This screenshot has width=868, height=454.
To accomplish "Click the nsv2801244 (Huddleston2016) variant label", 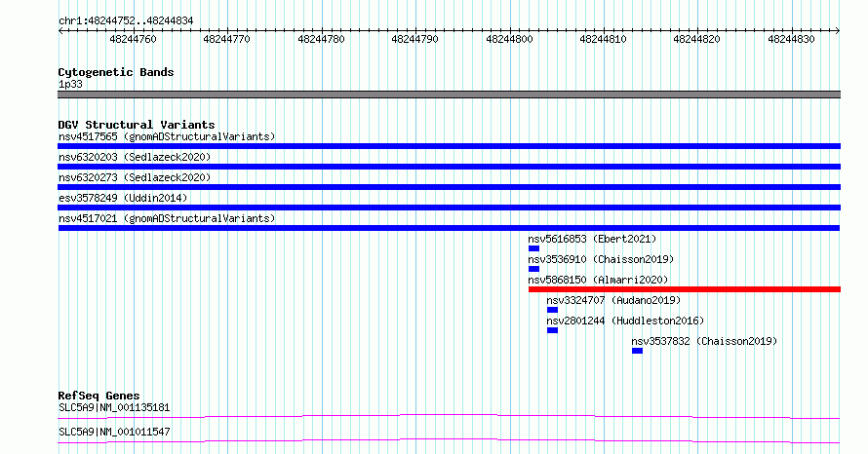I will (x=624, y=321).
